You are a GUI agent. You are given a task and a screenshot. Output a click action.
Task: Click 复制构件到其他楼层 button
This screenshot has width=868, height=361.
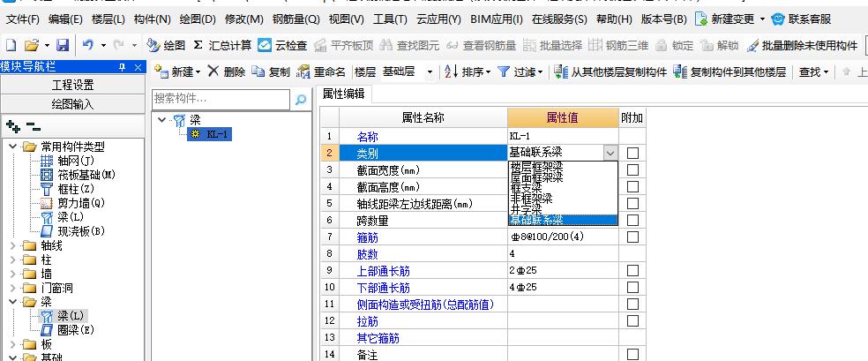click(730, 71)
